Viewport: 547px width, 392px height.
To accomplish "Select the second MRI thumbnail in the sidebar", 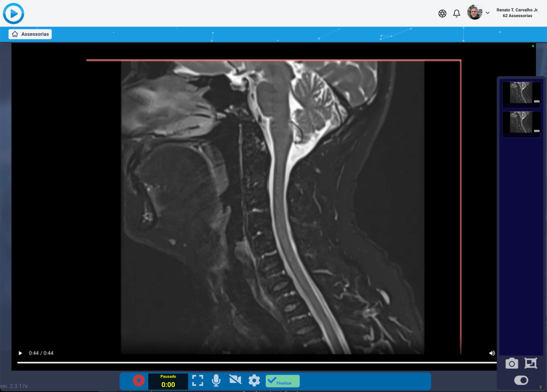I will [x=521, y=124].
